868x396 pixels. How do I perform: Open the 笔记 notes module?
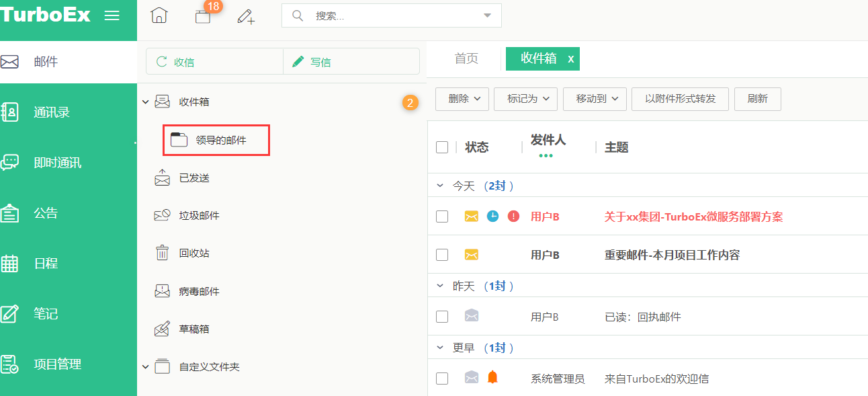[69, 314]
